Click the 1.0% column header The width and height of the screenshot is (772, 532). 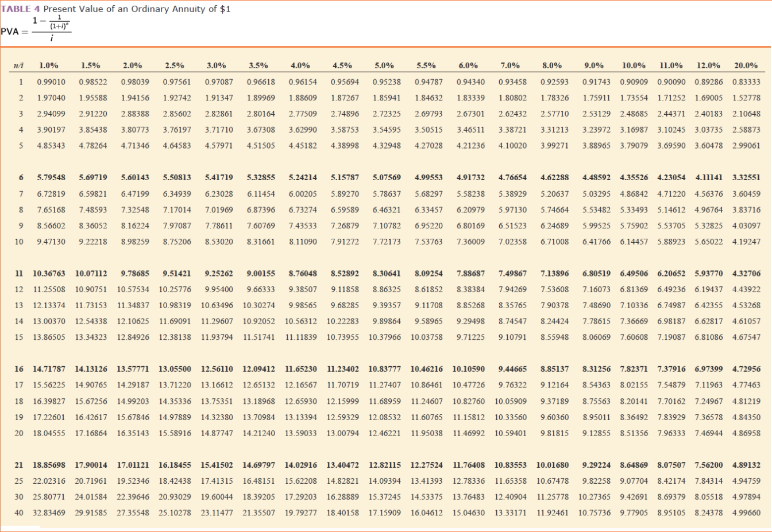(x=49, y=65)
